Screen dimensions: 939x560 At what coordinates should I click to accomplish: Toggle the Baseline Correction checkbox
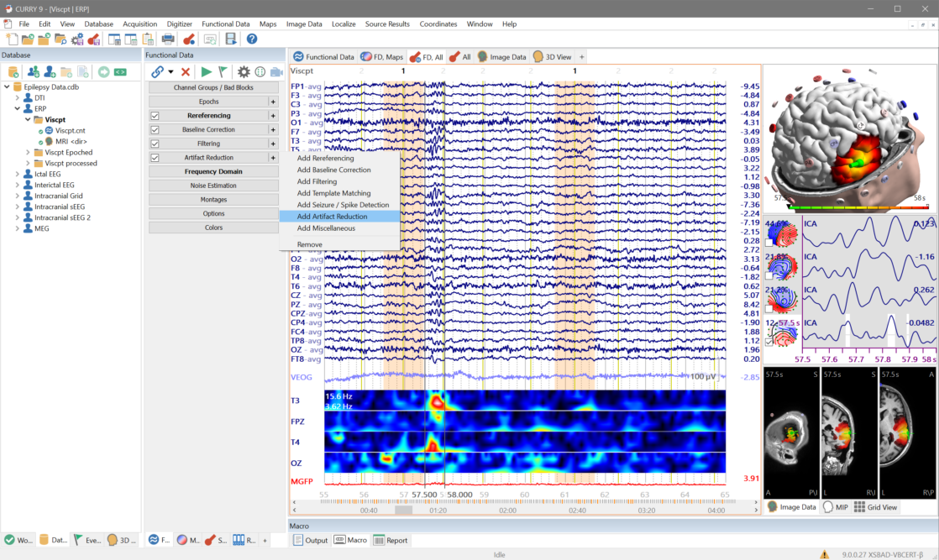(x=155, y=130)
